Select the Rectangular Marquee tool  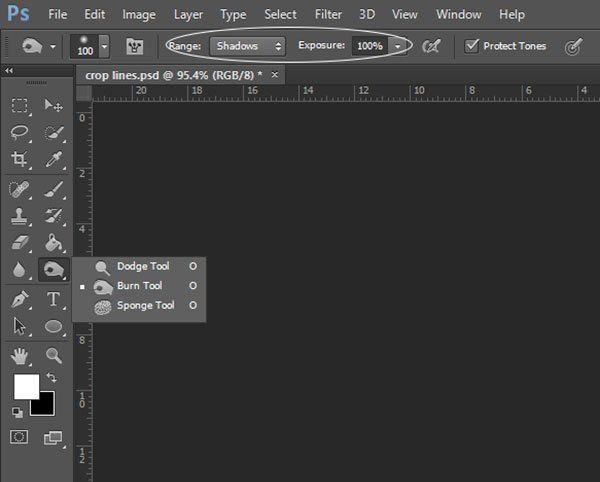click(x=19, y=105)
